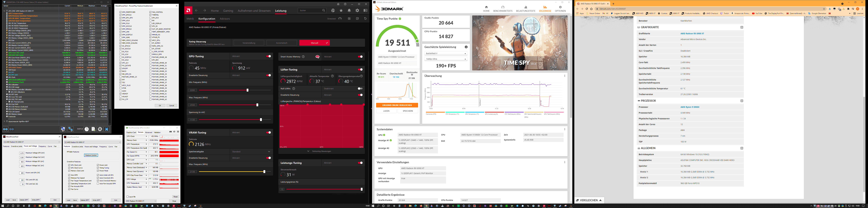This screenshot has width=868, height=208.
Task: Click SPEICHERN button in 3DMark
Action: click(408, 111)
